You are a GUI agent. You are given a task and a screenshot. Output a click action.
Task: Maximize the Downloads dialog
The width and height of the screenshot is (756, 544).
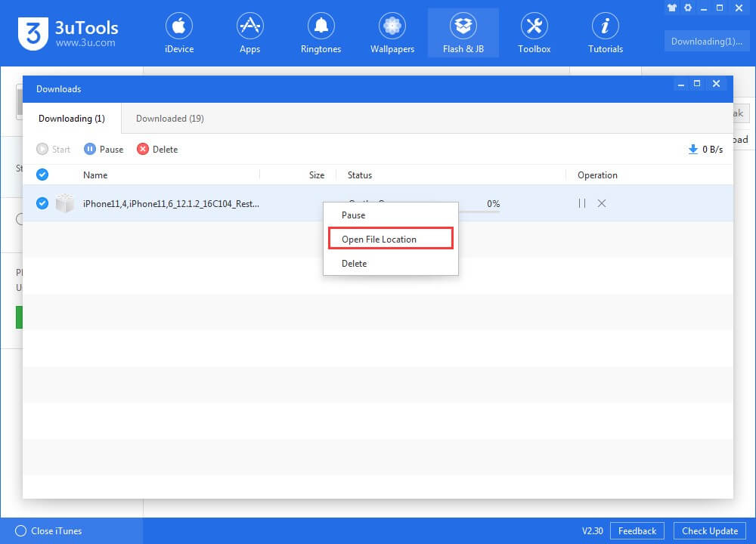coord(697,84)
